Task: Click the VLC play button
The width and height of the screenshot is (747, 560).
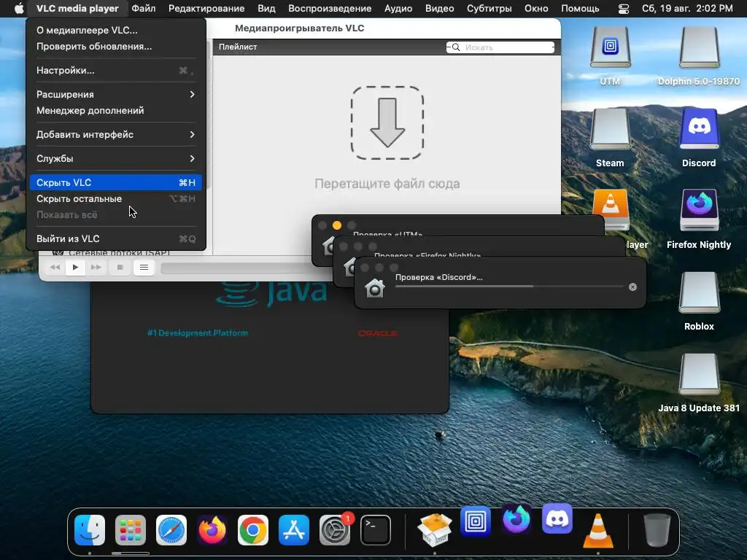Action: point(75,267)
